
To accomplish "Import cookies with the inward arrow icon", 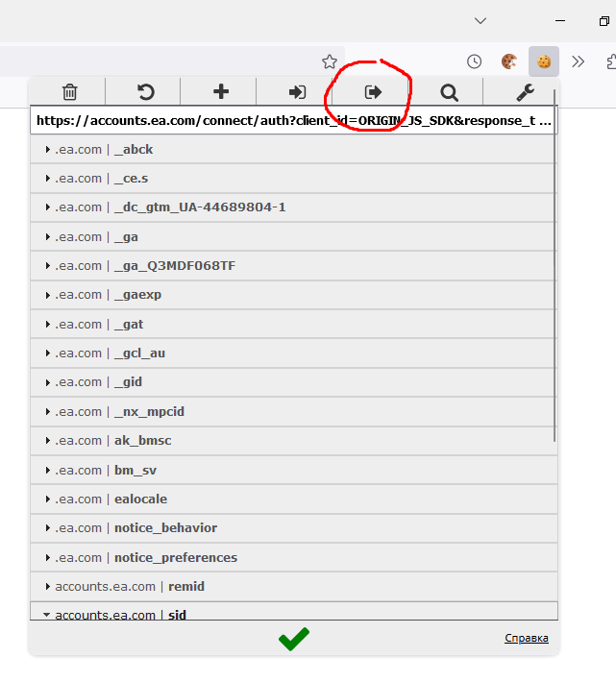I will click(297, 92).
